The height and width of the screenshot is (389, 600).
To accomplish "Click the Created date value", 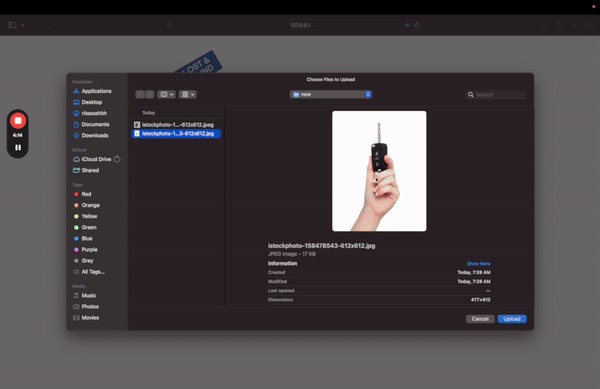I will (474, 272).
